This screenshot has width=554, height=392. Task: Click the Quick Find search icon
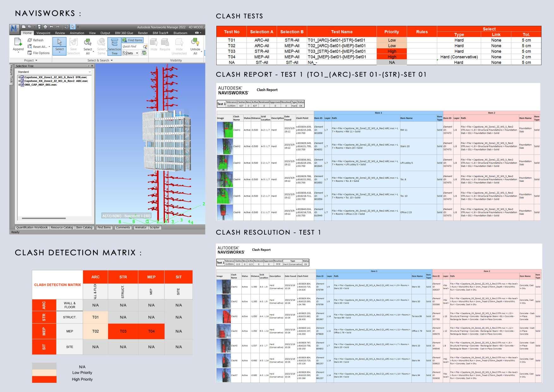(x=145, y=46)
